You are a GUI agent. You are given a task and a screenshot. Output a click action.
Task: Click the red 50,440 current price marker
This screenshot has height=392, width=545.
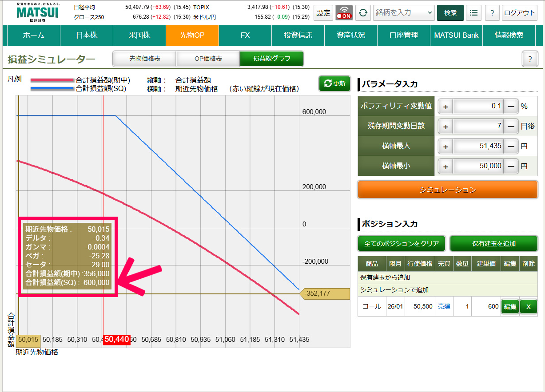coord(116,340)
